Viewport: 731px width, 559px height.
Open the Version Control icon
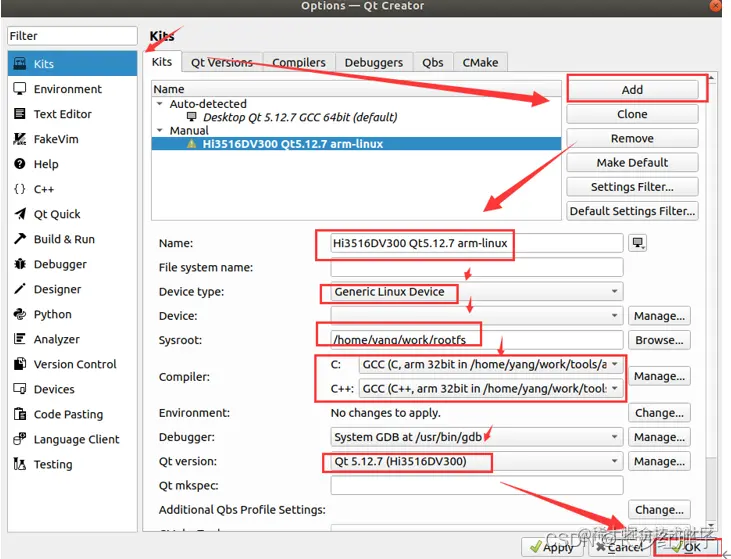click(x=20, y=364)
